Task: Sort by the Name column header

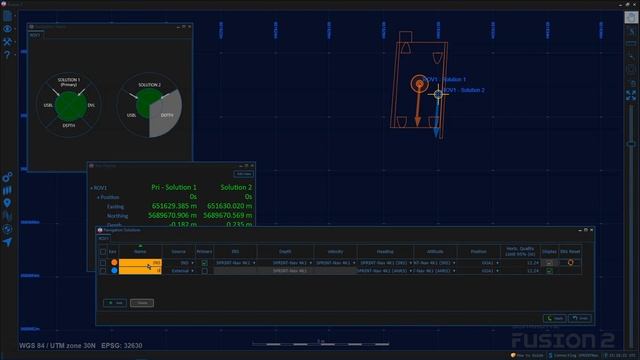Action: click(140, 251)
